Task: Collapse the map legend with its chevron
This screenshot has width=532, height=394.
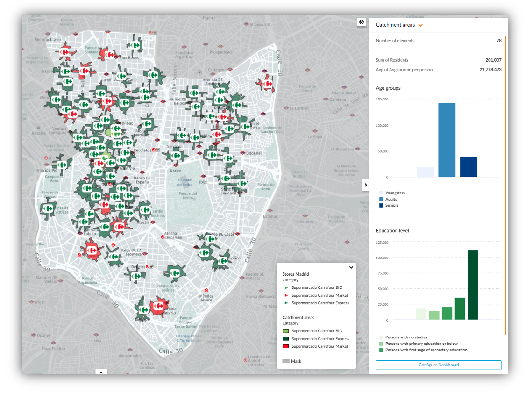Action: click(x=351, y=267)
